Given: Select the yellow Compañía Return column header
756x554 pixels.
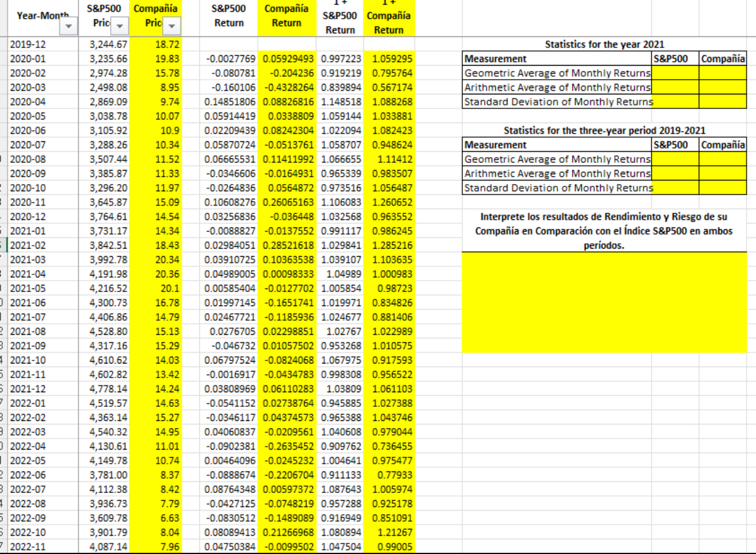Looking at the screenshot, I should click(287, 16).
